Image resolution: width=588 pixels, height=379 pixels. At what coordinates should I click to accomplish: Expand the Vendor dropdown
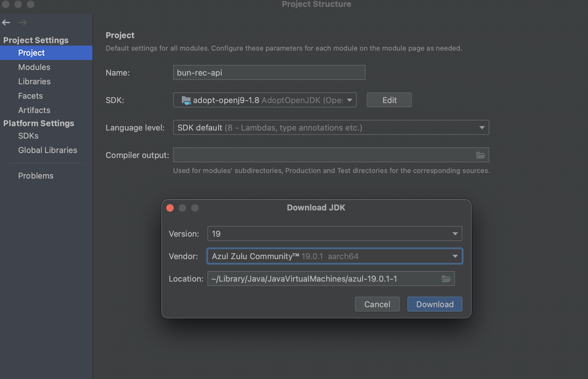(x=455, y=256)
